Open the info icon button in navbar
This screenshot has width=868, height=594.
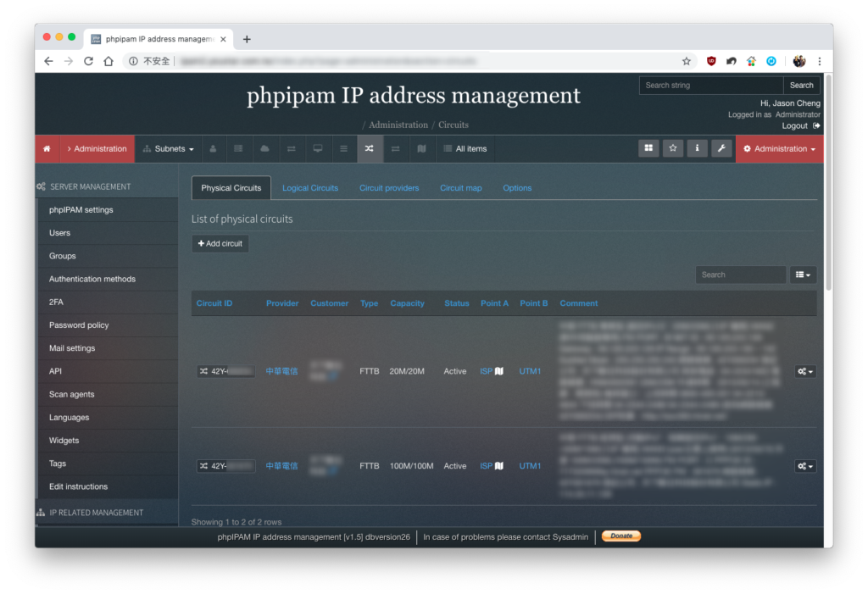[x=698, y=148]
